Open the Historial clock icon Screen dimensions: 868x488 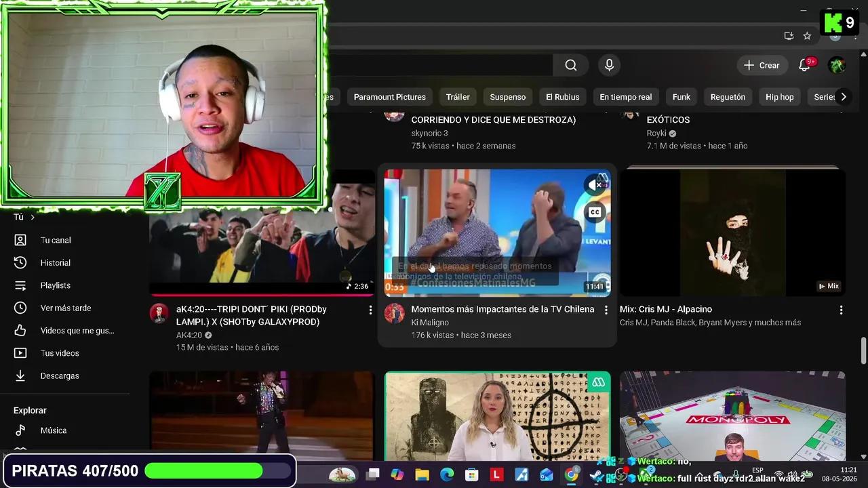20,262
